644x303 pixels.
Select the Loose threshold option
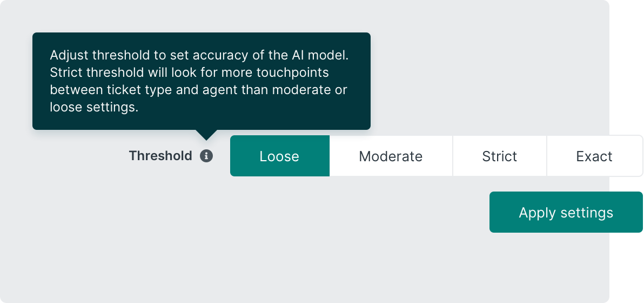[x=279, y=156]
